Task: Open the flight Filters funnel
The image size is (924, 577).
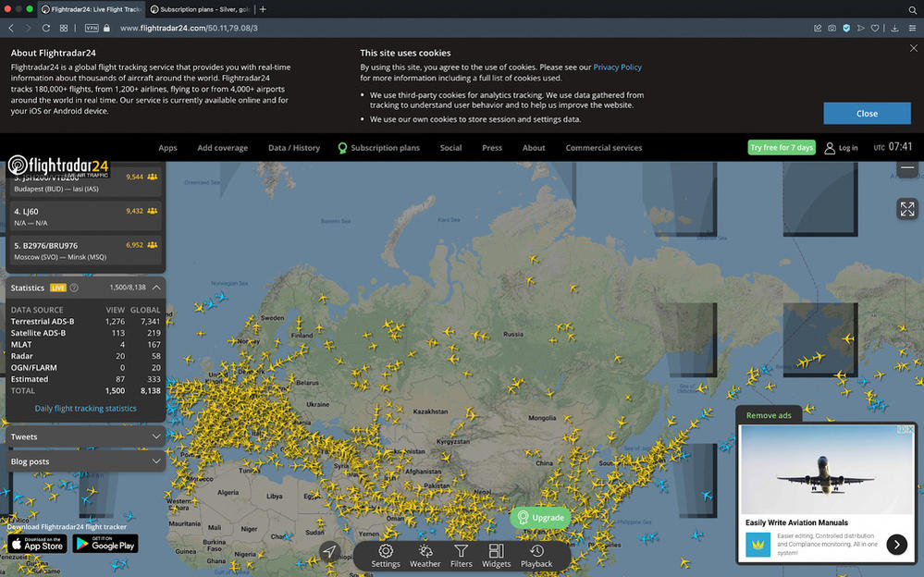Action: (x=461, y=556)
